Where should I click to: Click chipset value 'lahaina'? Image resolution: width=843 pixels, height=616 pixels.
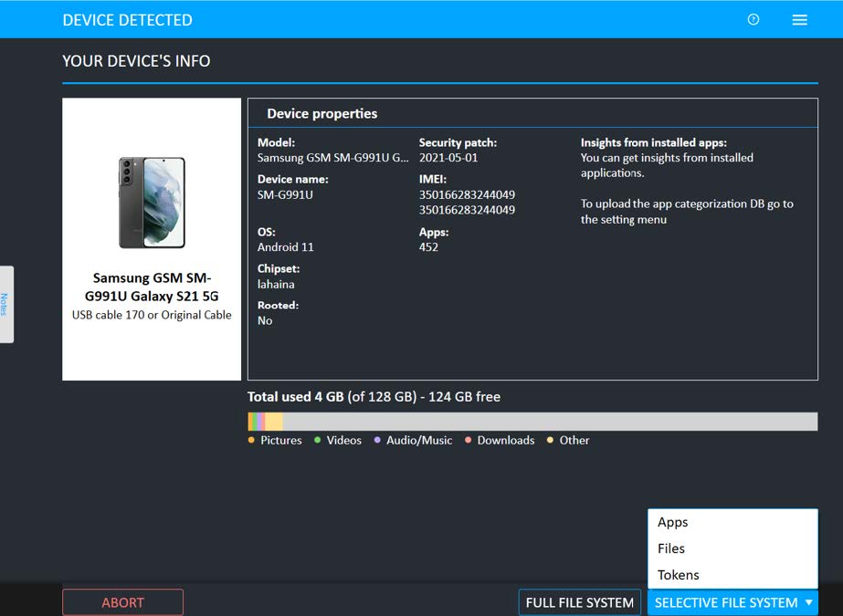pos(276,284)
